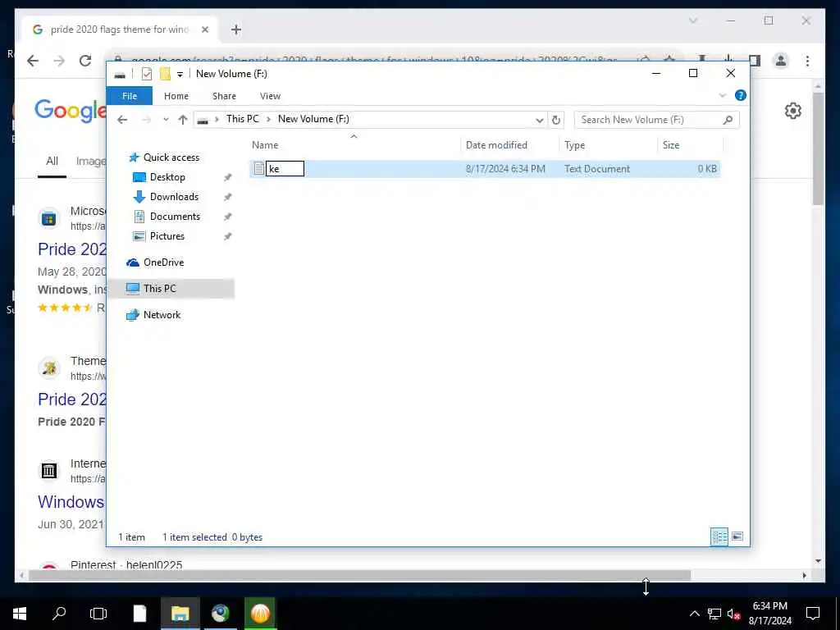Open the Home ribbon tab
This screenshot has width=840, height=630.
(x=176, y=96)
